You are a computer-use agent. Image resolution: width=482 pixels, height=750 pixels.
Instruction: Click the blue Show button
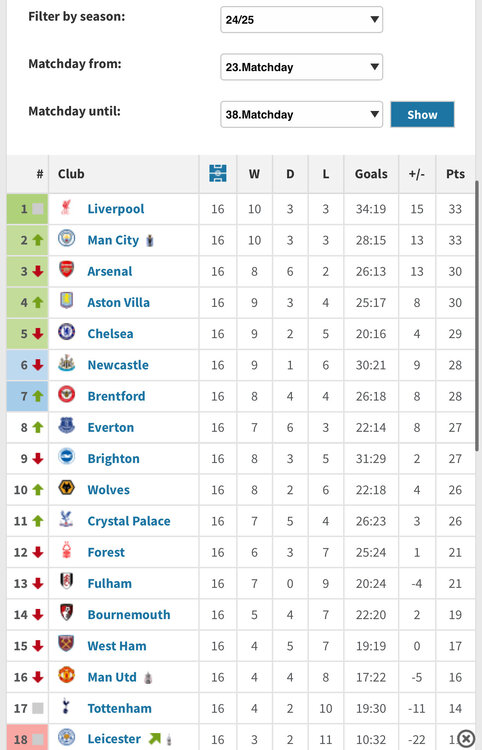[x=422, y=114]
